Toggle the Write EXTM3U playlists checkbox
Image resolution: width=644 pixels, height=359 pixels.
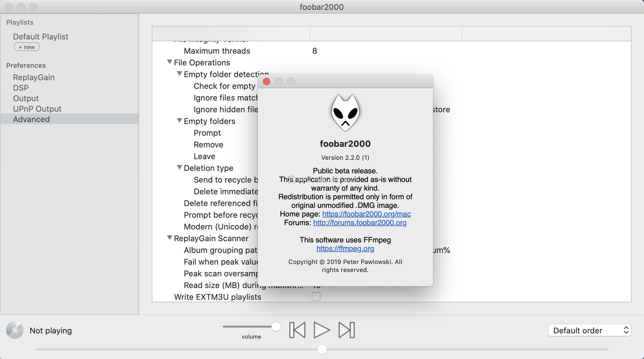(316, 297)
